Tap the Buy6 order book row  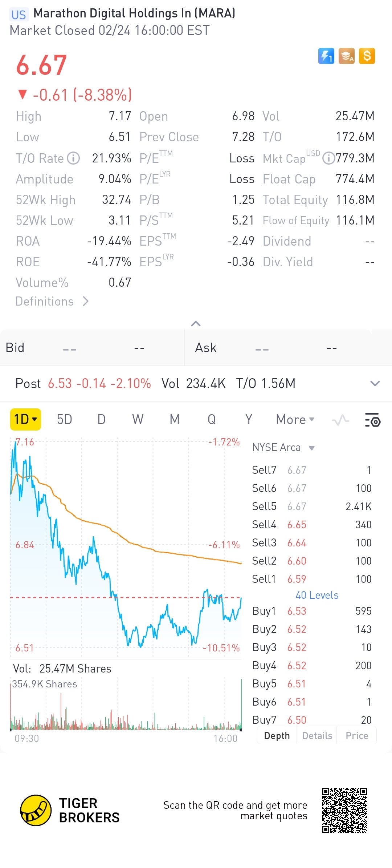312,702
